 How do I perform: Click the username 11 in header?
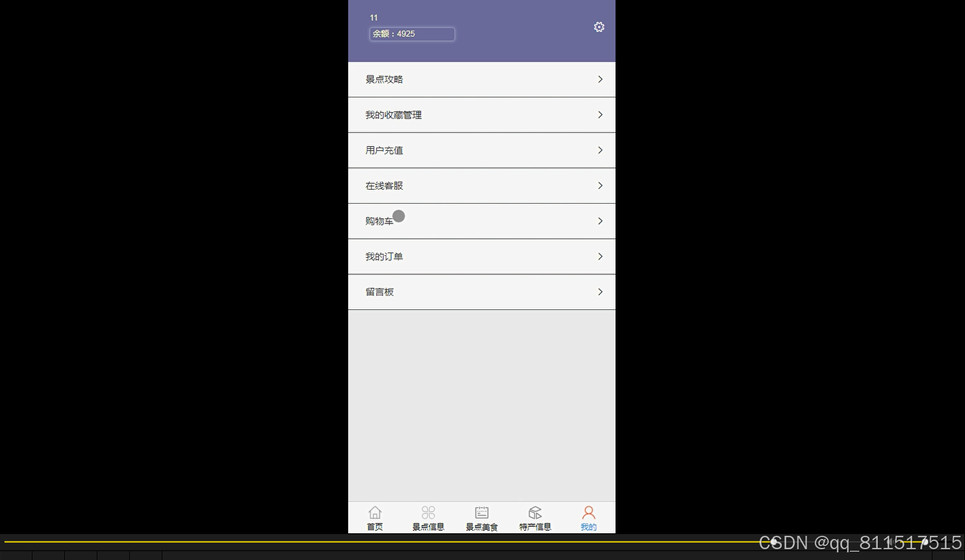click(x=374, y=18)
